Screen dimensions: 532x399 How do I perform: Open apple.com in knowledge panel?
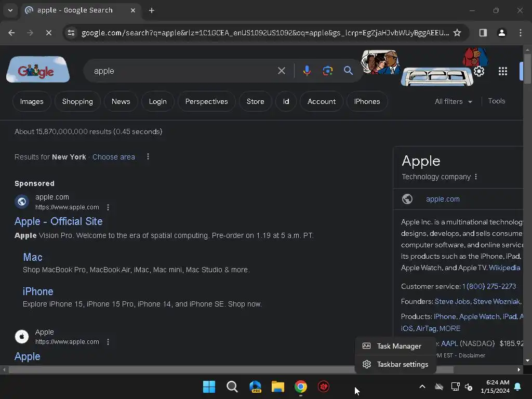(443, 199)
